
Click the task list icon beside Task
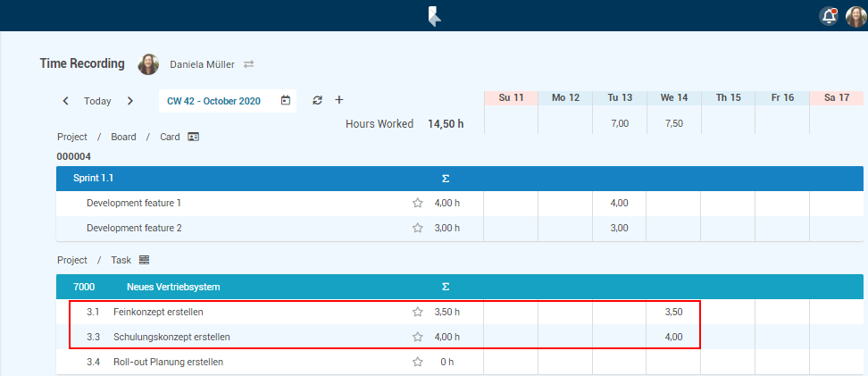[144, 260]
